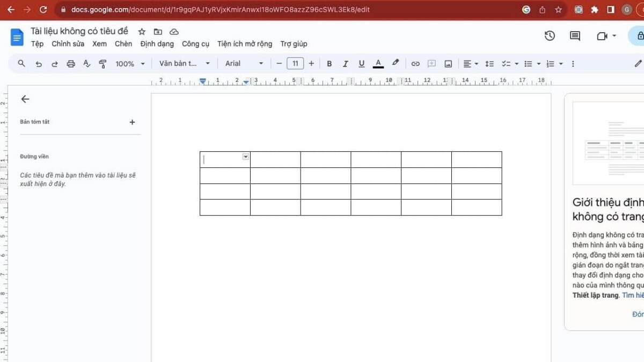Viewport: 644px width, 362px height.
Task: Click the document title 'Tài liệu không có tiêu đề'
Action: click(x=79, y=31)
